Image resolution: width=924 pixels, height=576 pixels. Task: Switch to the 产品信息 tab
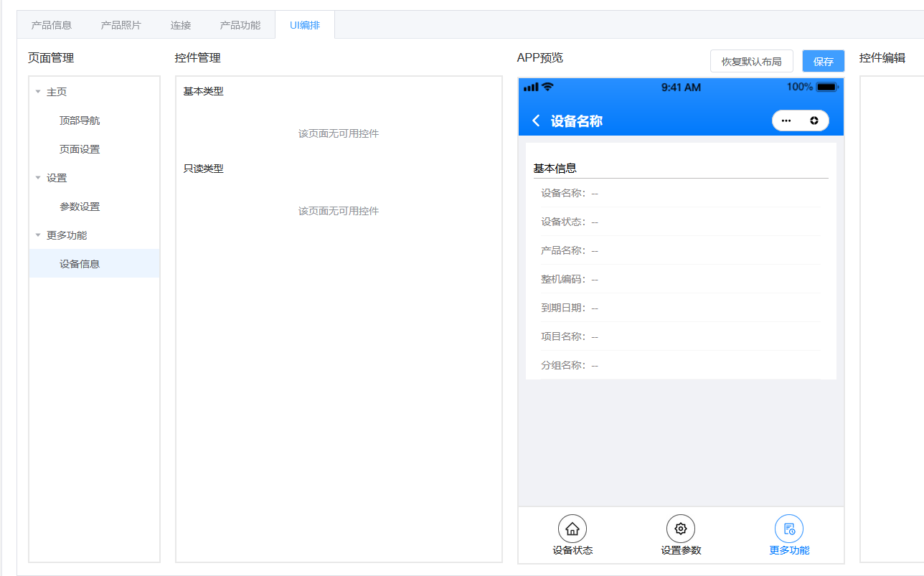tap(52, 25)
